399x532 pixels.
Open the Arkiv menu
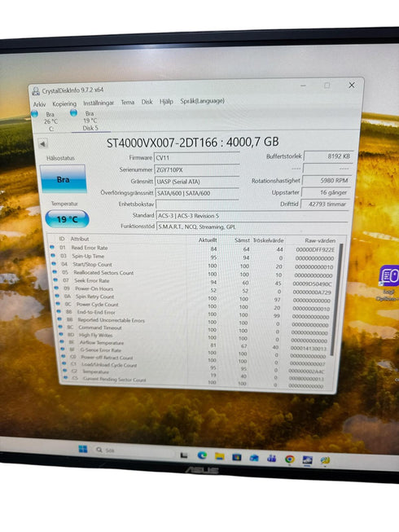(39, 104)
